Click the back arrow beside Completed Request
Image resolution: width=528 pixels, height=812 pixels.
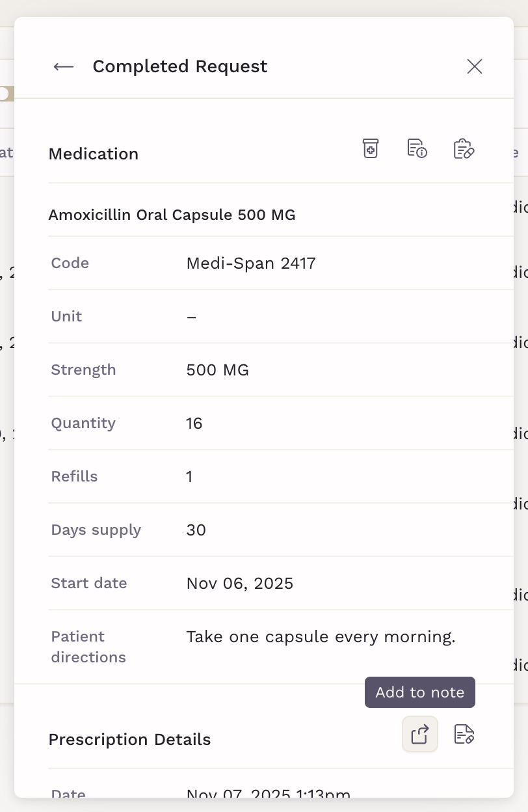pos(64,66)
